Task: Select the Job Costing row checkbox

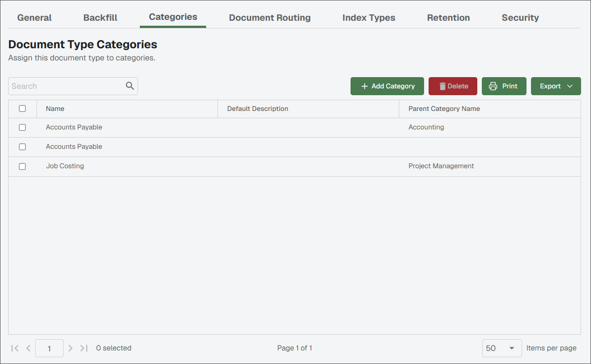Action: coord(22,166)
